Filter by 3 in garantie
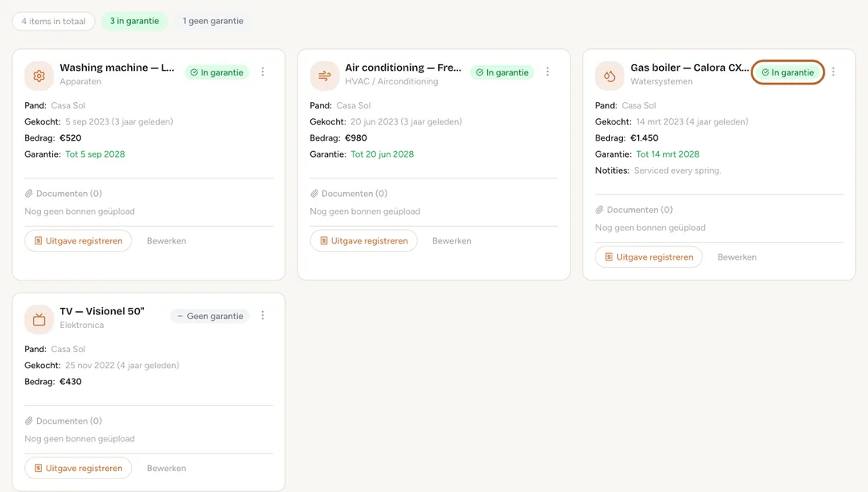This screenshot has height=492, width=868. pos(134,21)
